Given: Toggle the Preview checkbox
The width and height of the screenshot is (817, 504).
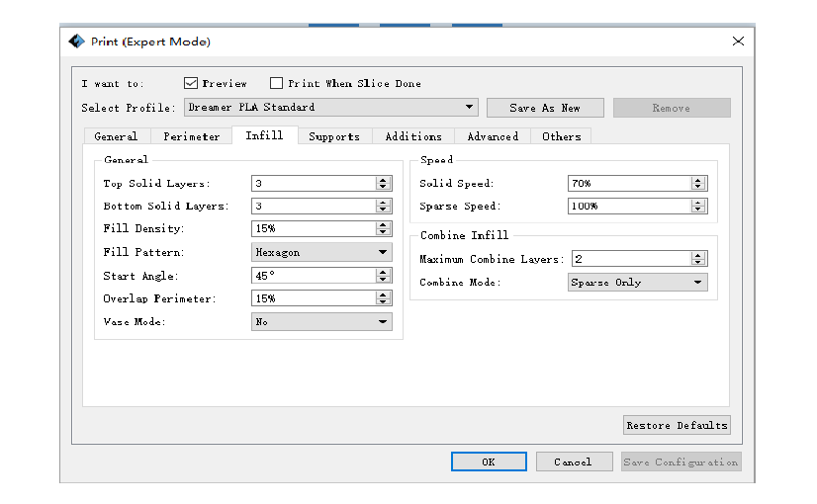Looking at the screenshot, I should [x=192, y=84].
